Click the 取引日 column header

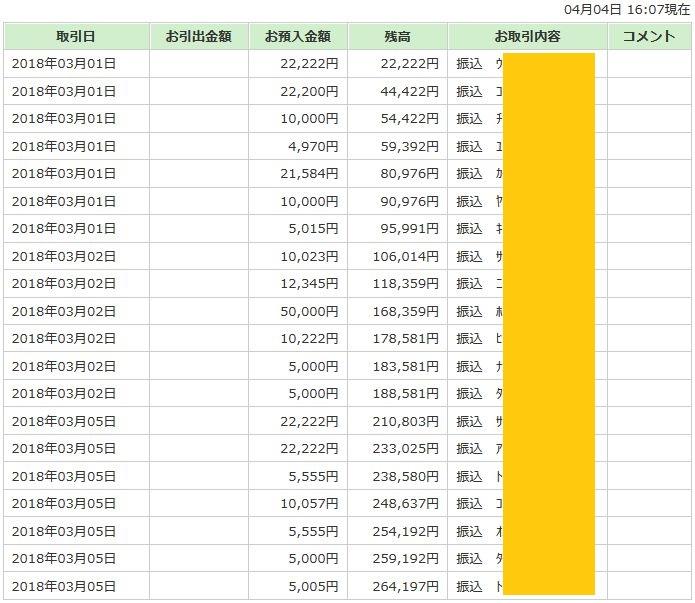pos(76,36)
